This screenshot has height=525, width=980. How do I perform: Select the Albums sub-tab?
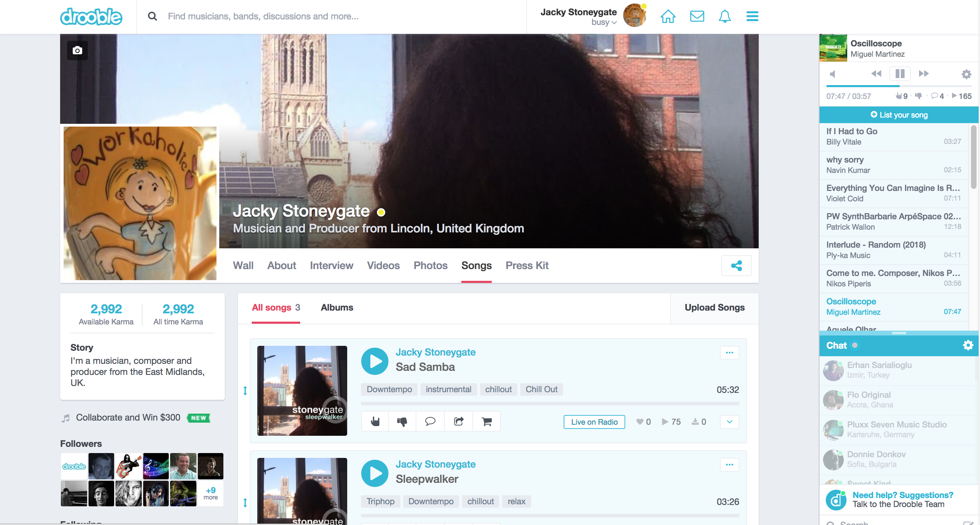point(337,308)
